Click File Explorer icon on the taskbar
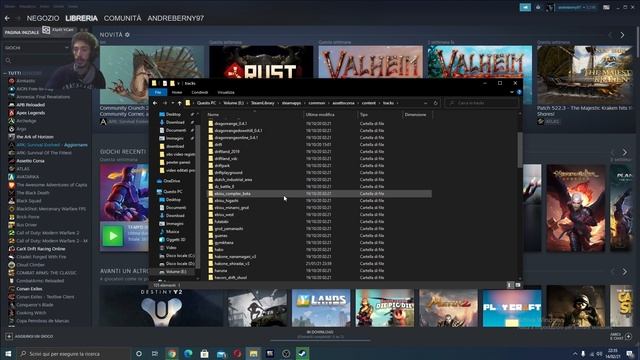The height and width of the screenshot is (360, 640). click(x=253, y=353)
